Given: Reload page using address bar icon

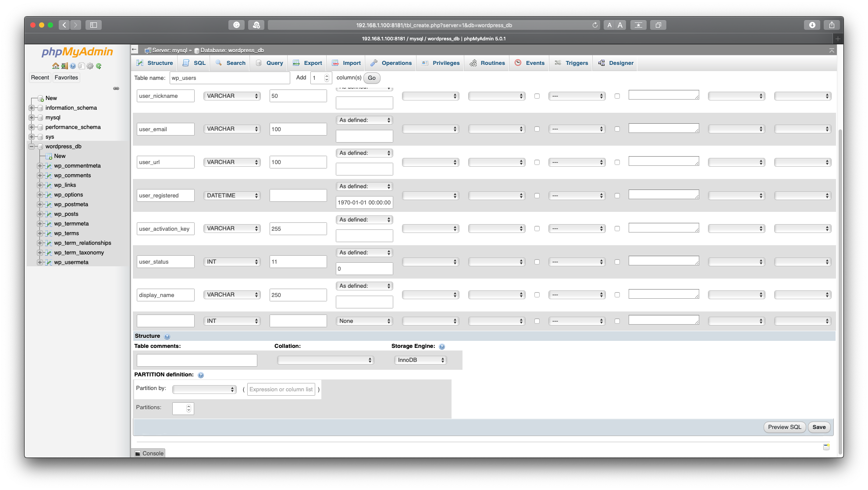Looking at the screenshot, I should (x=595, y=25).
